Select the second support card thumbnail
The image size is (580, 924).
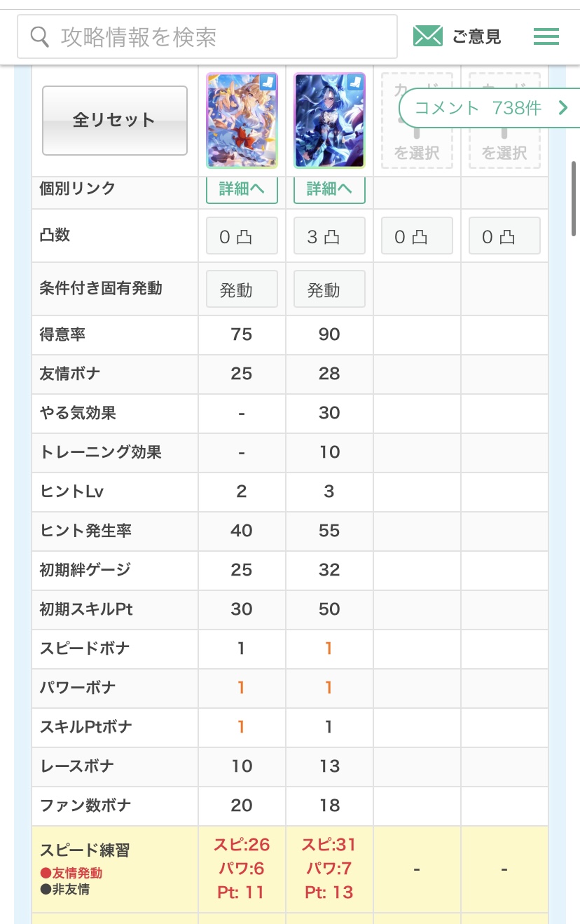(x=329, y=121)
